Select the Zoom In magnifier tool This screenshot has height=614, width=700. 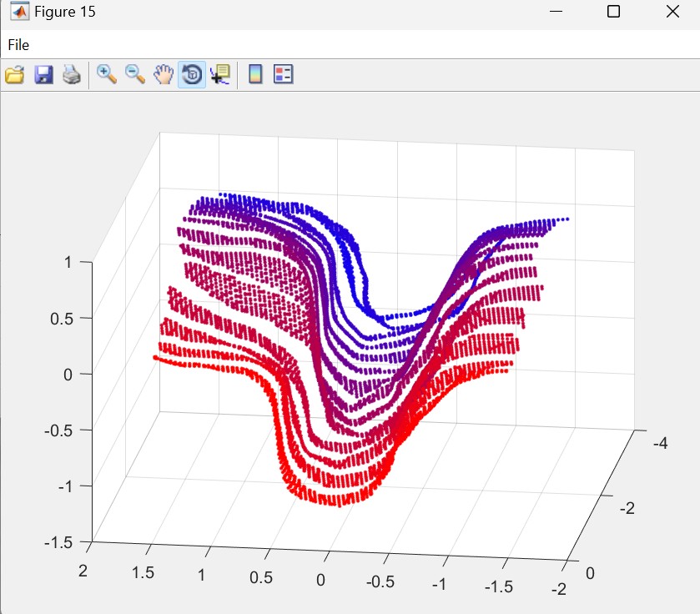point(107,75)
